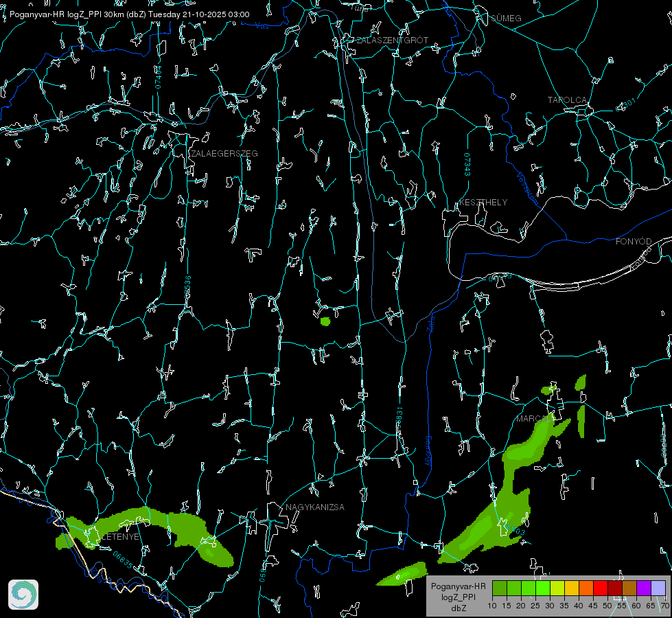Screen dimensions: 672x618
Task: Pick the orange 40-45 dBZ swatch
Action: 586,588
